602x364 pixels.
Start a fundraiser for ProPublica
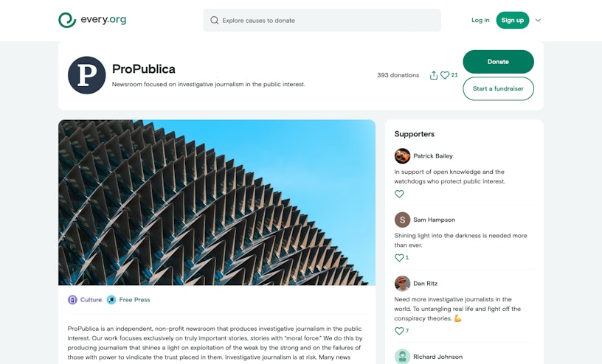pos(498,88)
